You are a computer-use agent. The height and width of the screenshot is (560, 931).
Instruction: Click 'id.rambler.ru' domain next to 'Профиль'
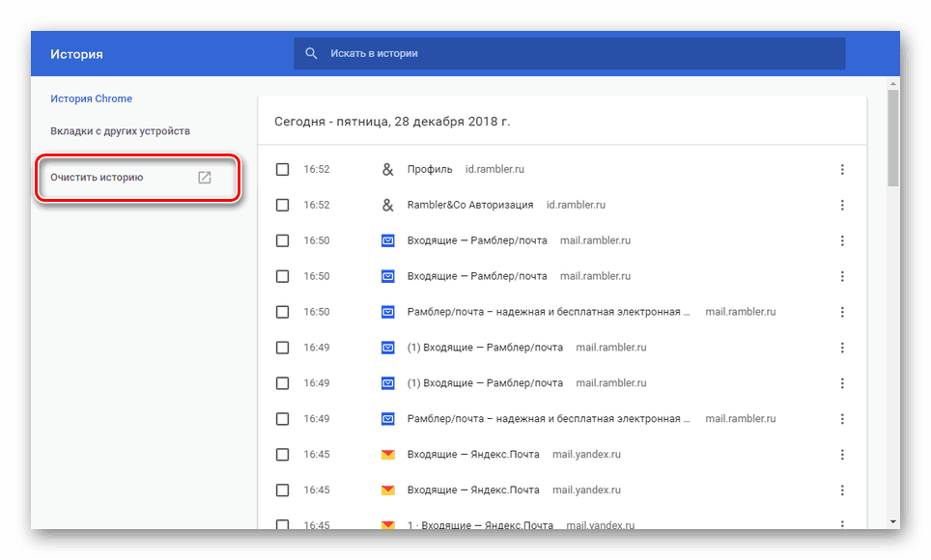[494, 169]
